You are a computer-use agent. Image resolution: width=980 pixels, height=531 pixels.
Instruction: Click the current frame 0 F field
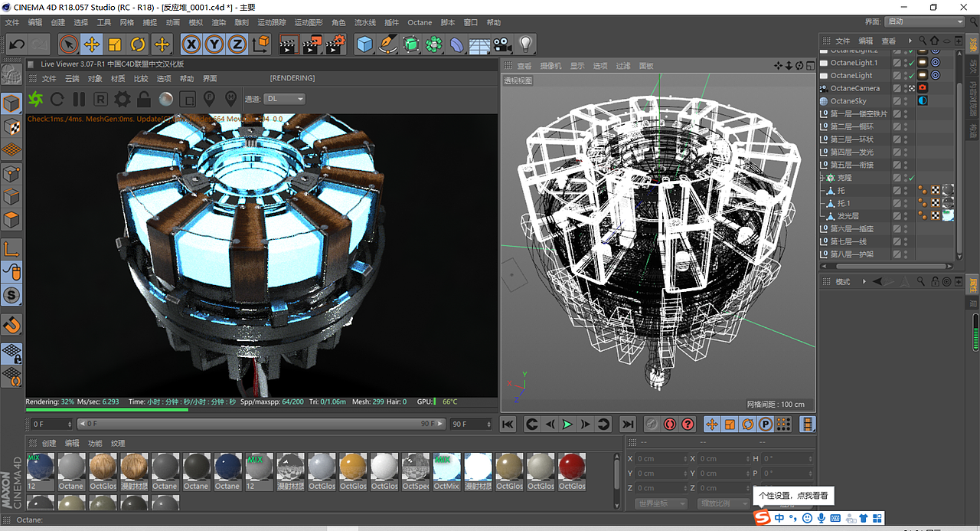coord(50,424)
